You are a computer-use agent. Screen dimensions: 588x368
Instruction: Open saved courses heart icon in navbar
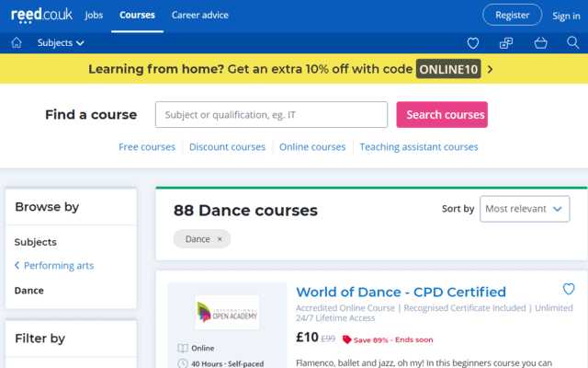click(x=473, y=43)
